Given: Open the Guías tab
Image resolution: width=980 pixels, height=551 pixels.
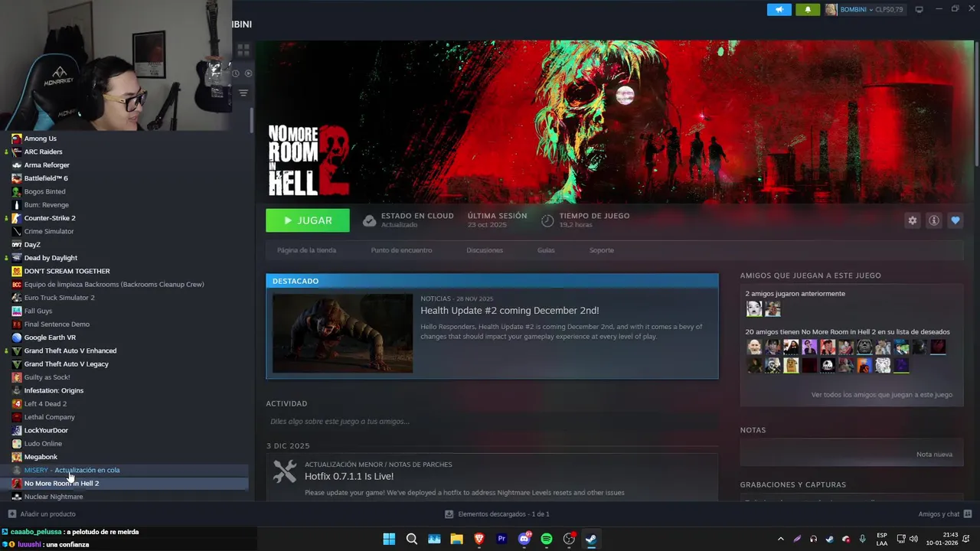Looking at the screenshot, I should tap(546, 250).
